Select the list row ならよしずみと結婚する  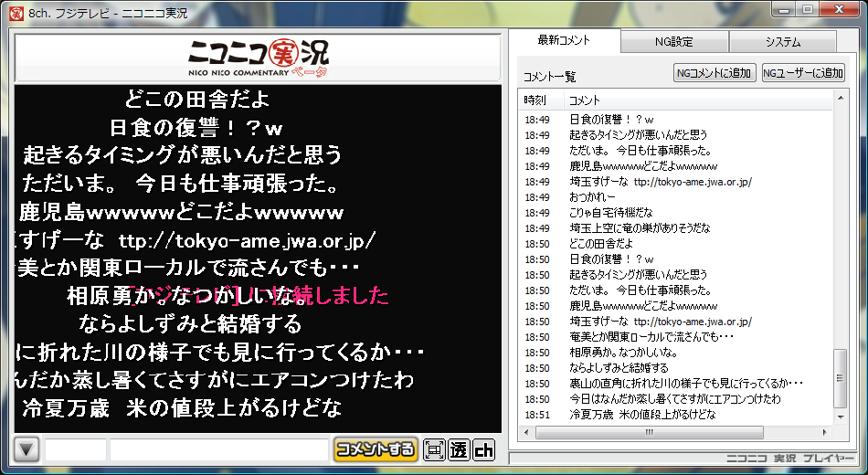point(676,368)
